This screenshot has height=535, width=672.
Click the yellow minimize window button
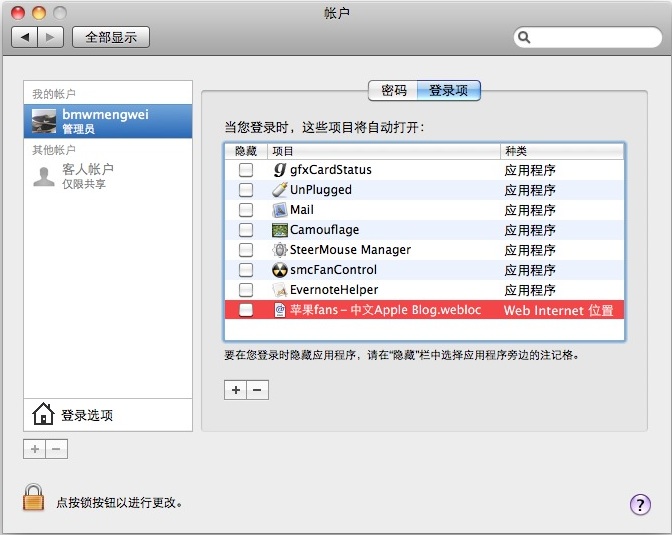[x=39, y=13]
